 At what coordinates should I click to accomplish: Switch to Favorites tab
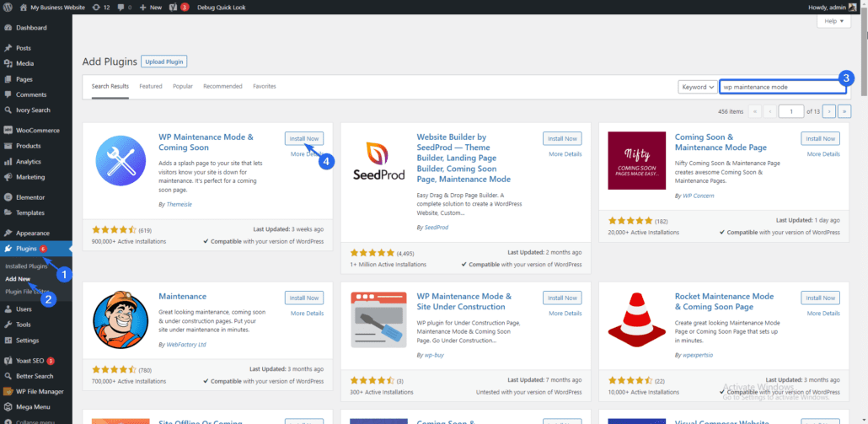[x=265, y=86]
